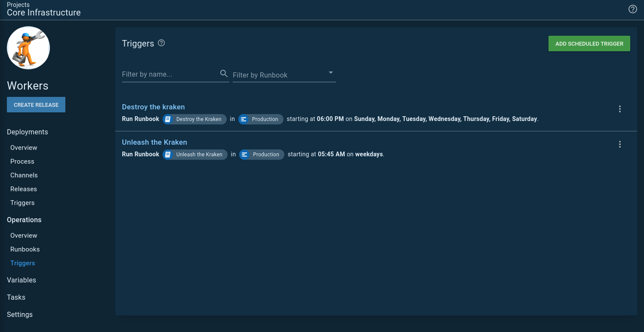
Task: Open the Destroy the kraken trigger link
Action: (153, 107)
